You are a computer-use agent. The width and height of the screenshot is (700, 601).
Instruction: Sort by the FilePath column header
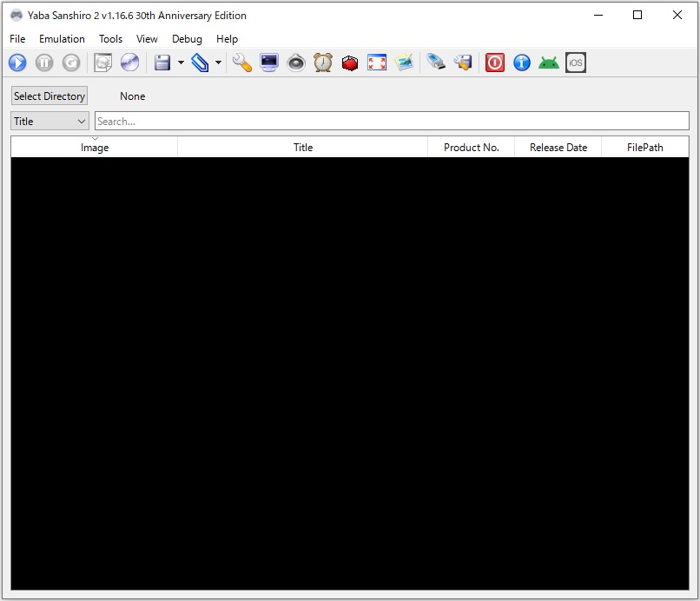click(645, 148)
